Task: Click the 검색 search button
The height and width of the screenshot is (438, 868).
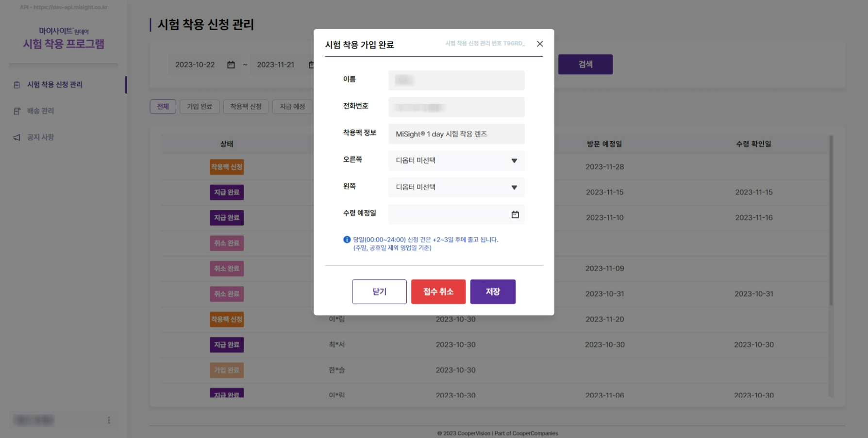Action: [585, 65]
